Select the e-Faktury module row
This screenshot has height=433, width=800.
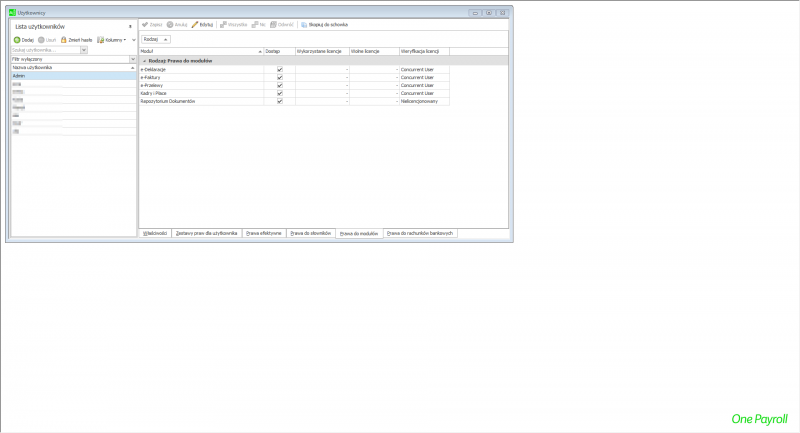[294, 78]
